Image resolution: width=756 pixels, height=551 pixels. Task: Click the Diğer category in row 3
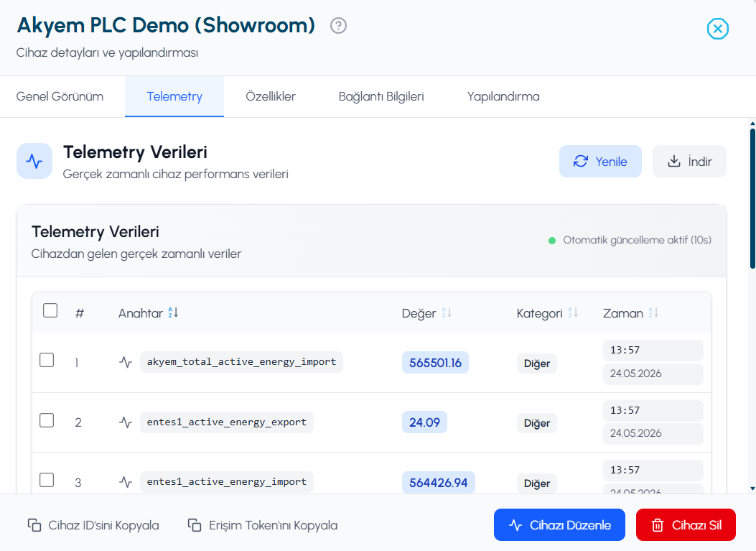(536, 483)
